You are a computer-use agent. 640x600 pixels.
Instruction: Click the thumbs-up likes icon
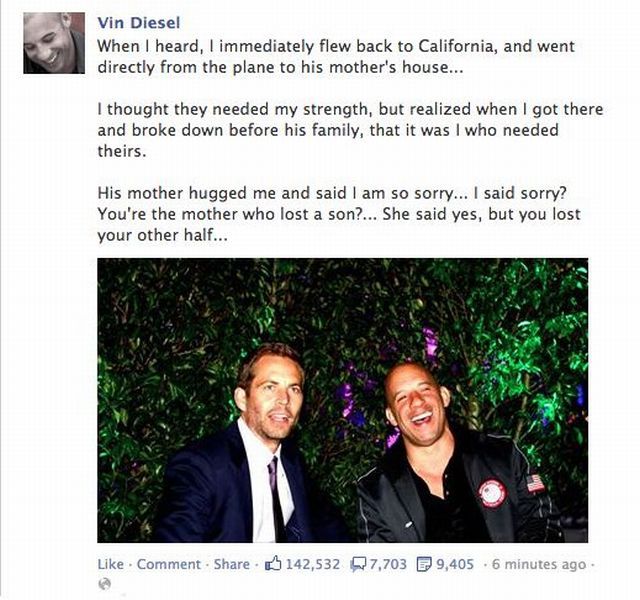pos(273,564)
